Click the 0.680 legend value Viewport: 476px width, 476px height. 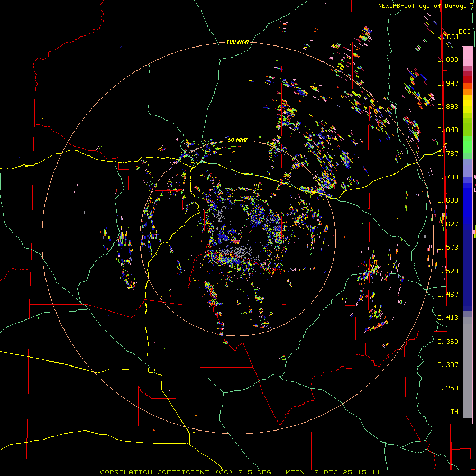[x=448, y=200]
